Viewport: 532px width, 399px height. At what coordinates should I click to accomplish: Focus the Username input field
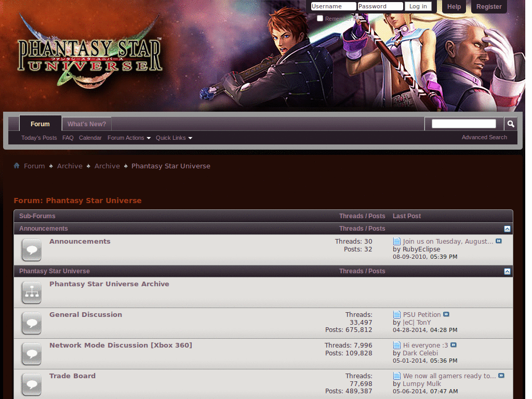click(334, 6)
